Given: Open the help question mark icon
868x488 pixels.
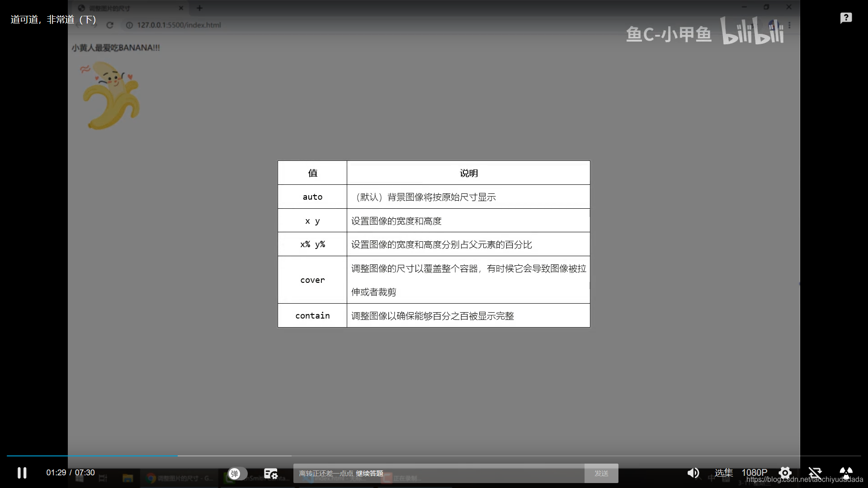Looking at the screenshot, I should 846,18.
